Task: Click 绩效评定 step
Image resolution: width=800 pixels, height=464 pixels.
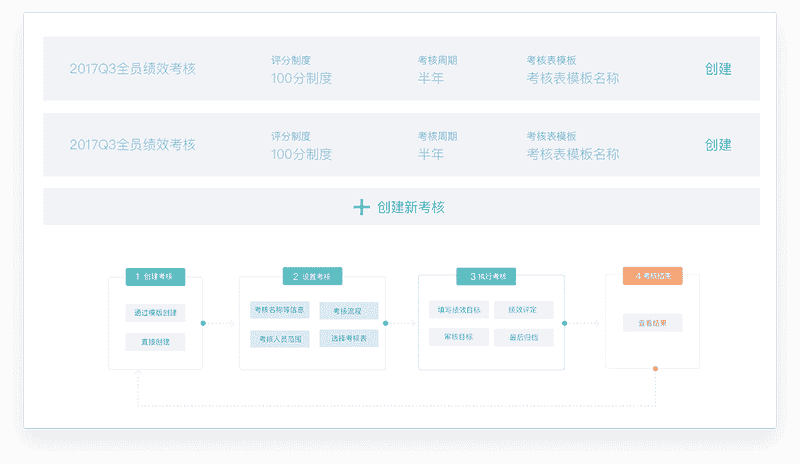Action: [523, 309]
